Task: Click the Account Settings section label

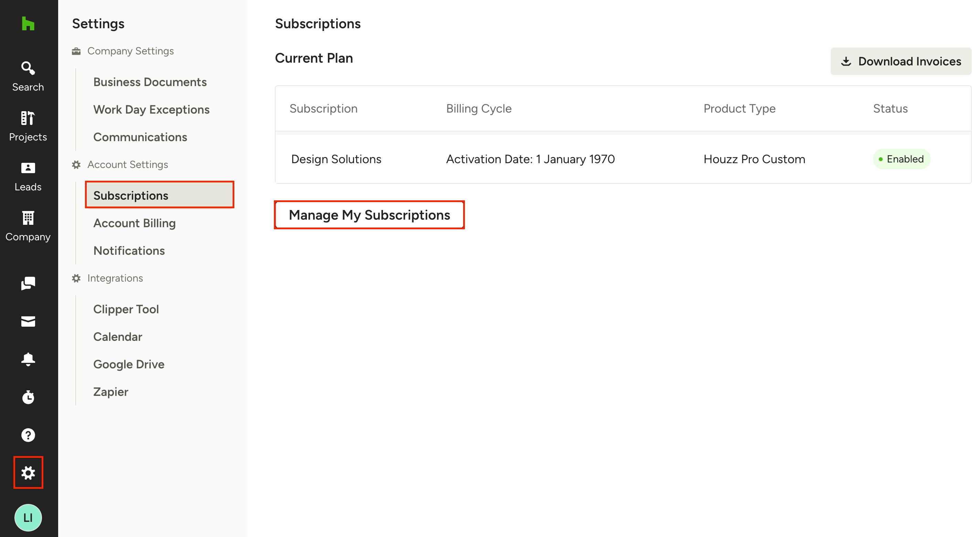Action: tap(127, 165)
